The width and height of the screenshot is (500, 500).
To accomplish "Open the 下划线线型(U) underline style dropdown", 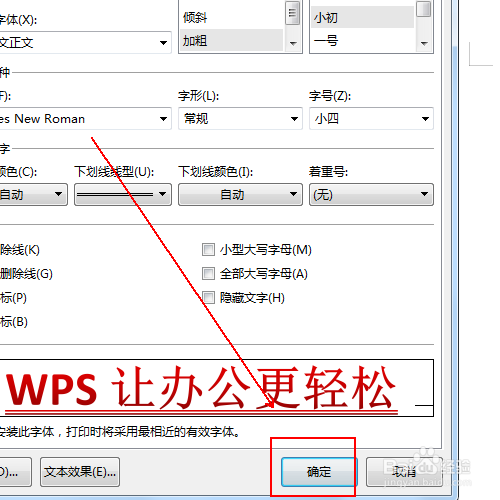I will coord(123,194).
